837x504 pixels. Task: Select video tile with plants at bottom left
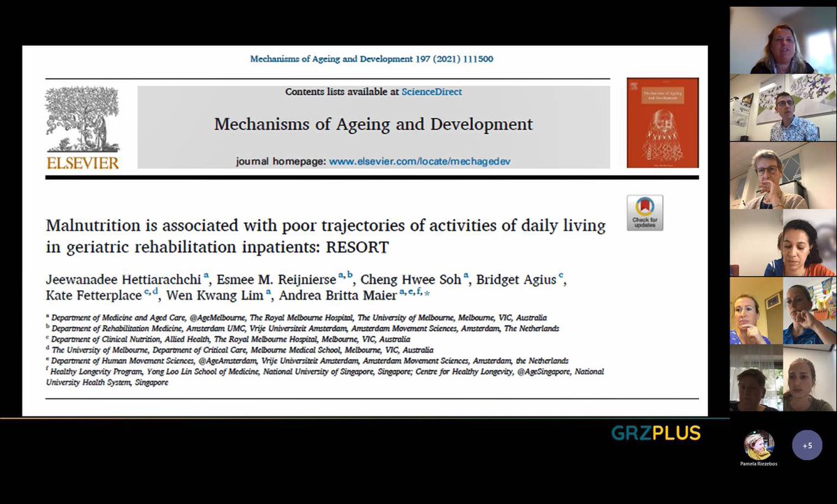tap(756, 379)
